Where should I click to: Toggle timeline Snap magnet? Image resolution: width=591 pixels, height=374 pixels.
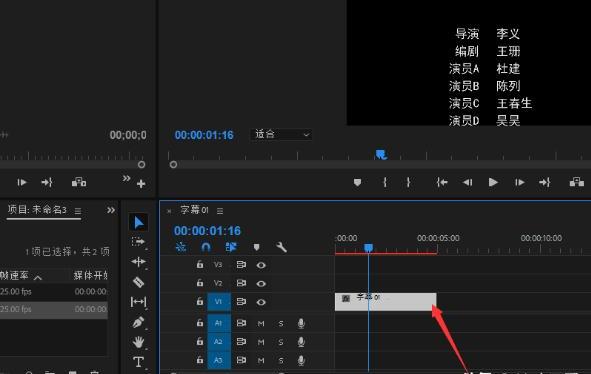point(206,247)
